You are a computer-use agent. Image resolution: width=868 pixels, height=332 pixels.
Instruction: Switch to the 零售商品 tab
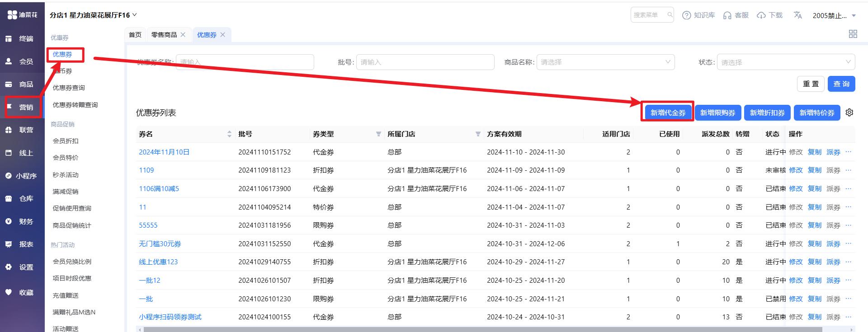164,35
